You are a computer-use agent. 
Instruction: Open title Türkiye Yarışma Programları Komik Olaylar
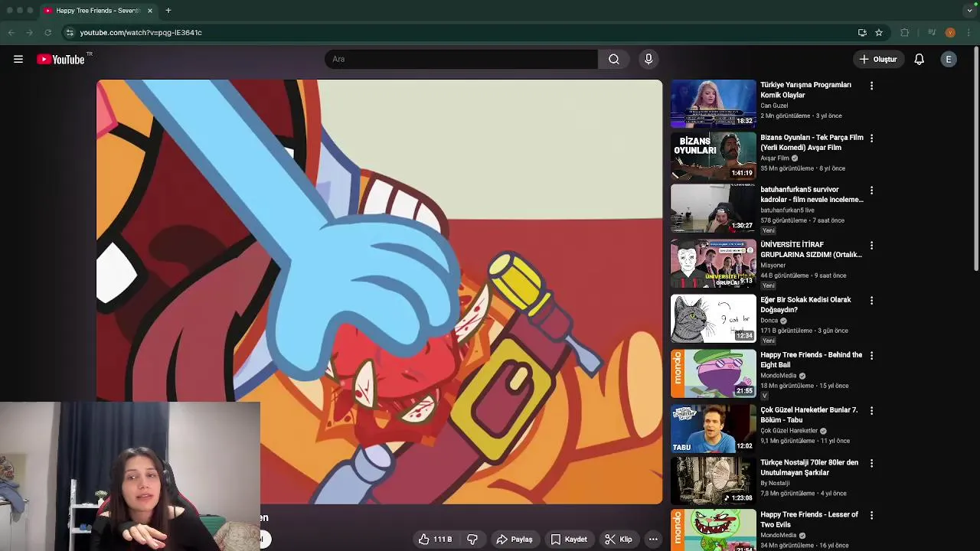pos(805,90)
